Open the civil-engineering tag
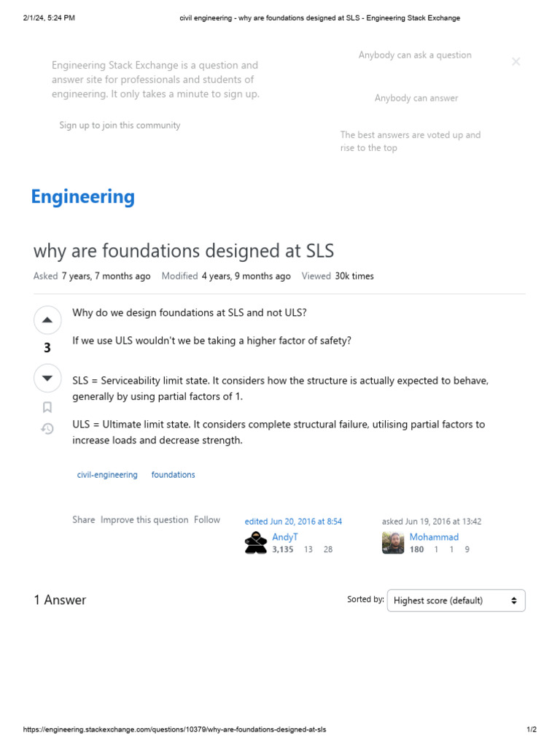Viewport: 560px width, 747px height. tap(107, 475)
